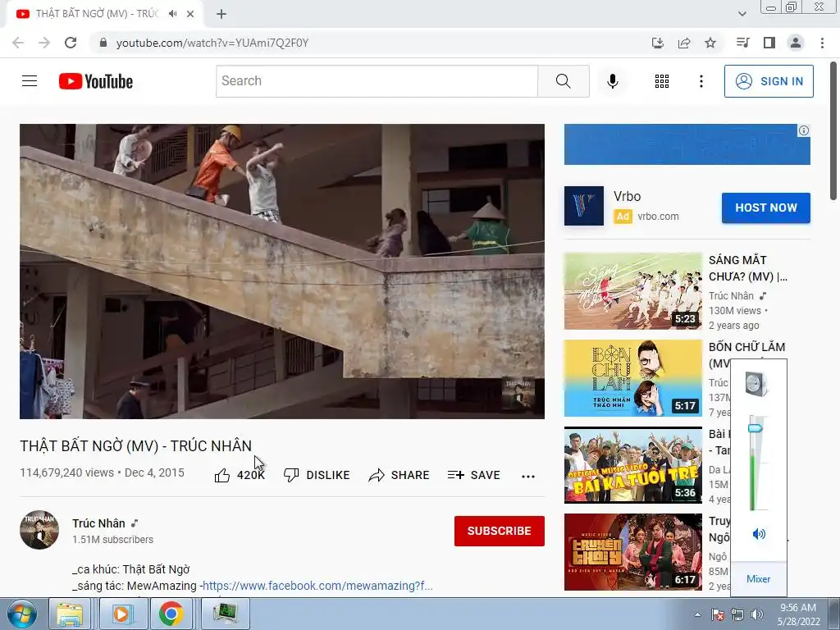
Task: Click the HOST NOW ad button
Action: point(765,208)
